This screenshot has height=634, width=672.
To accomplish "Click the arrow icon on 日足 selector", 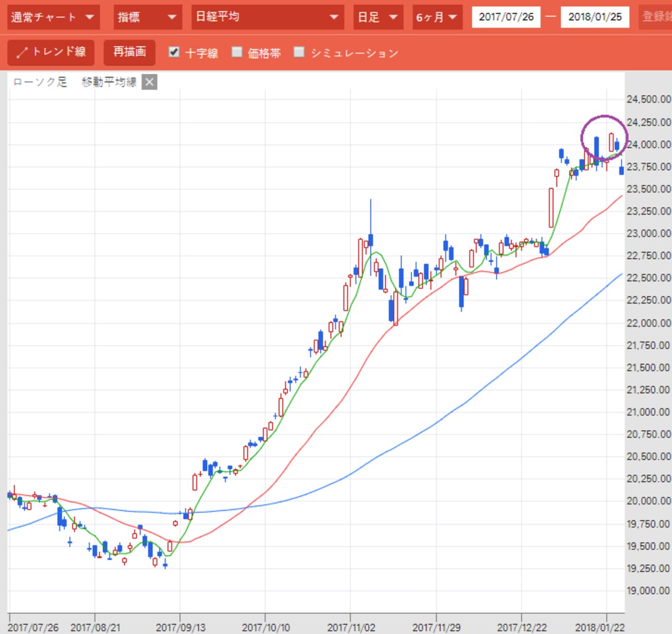I will [x=393, y=17].
